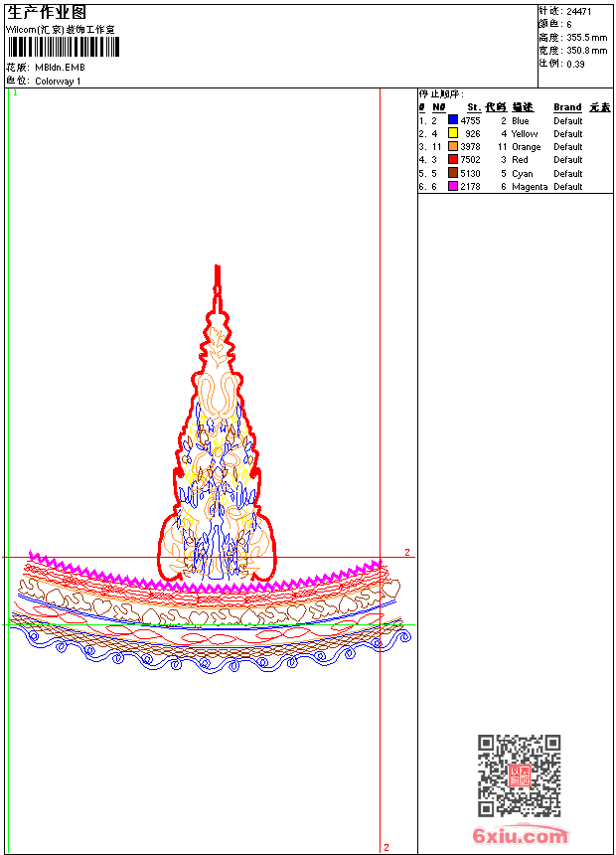This screenshot has height=855, width=616.
Task: Click the QR code image
Action: pyautogui.click(x=519, y=775)
